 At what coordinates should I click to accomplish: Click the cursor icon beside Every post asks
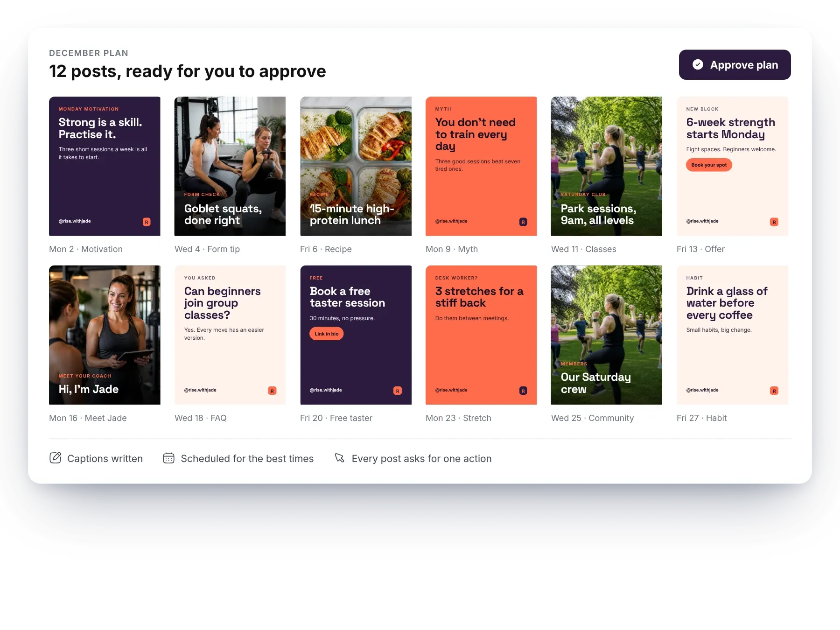[x=340, y=458]
